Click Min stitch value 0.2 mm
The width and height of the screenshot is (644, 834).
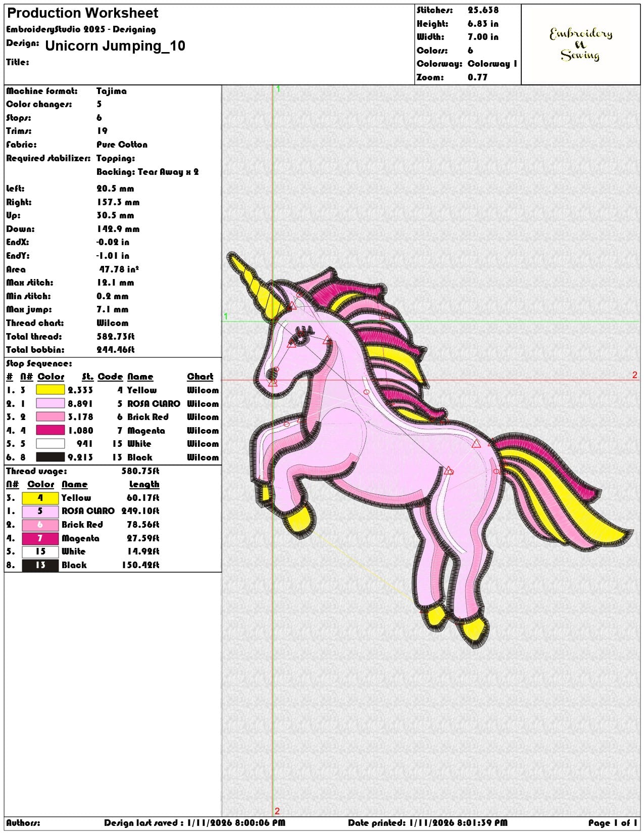(x=113, y=296)
